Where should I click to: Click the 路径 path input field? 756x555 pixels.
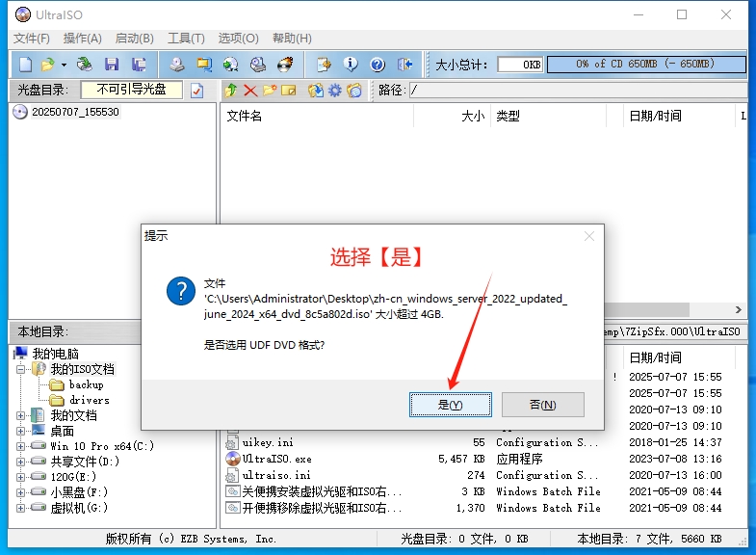[x=576, y=91]
